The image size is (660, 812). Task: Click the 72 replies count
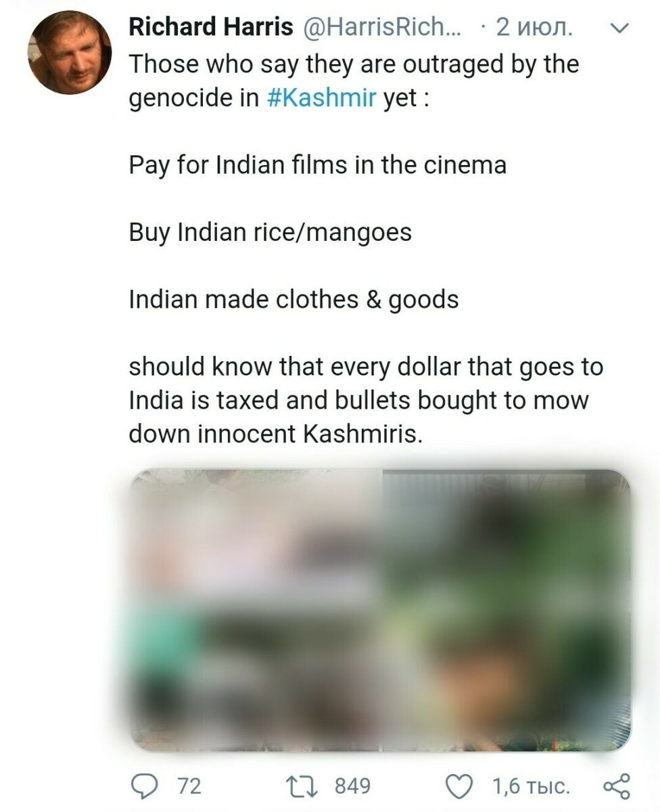tap(189, 786)
